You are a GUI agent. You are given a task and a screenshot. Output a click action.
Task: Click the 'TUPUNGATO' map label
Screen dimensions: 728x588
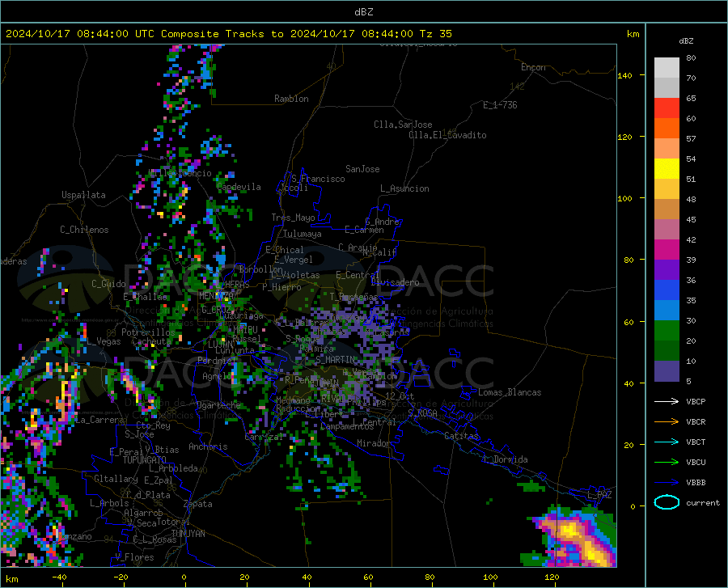(x=145, y=460)
